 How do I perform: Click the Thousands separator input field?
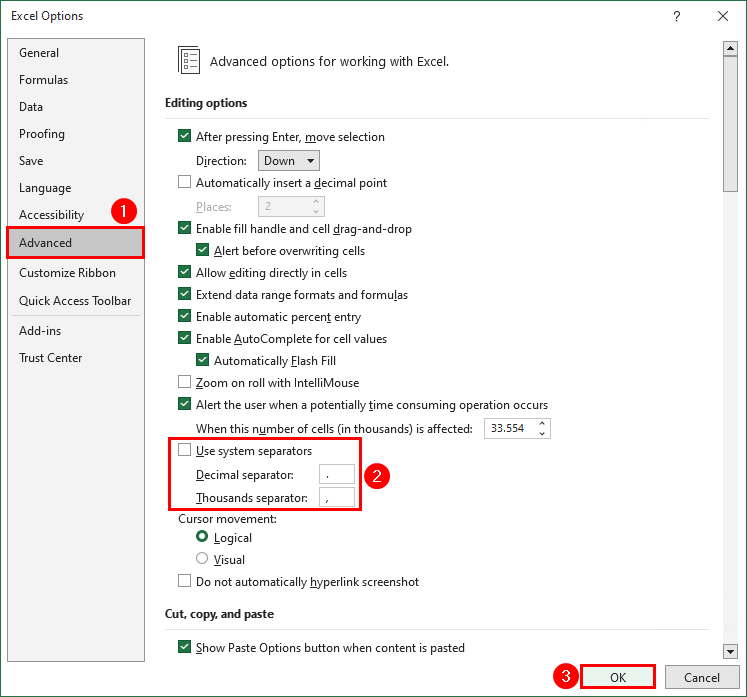coord(337,497)
